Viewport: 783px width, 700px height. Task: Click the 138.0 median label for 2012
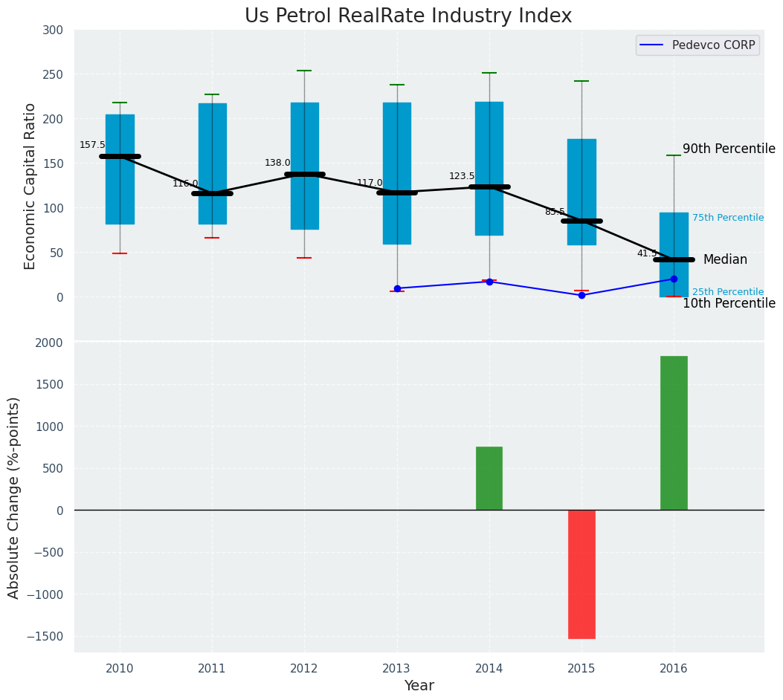coord(277,163)
